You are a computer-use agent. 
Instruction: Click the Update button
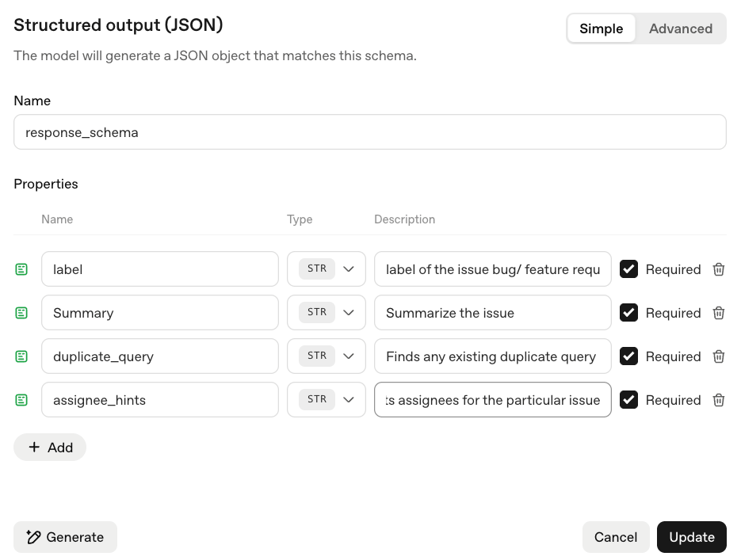click(x=692, y=537)
